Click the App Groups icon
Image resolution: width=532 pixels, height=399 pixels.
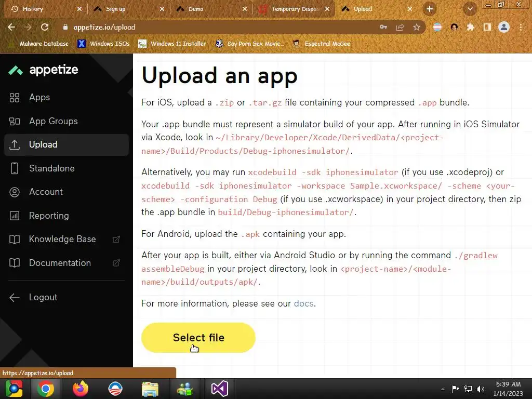(14, 121)
